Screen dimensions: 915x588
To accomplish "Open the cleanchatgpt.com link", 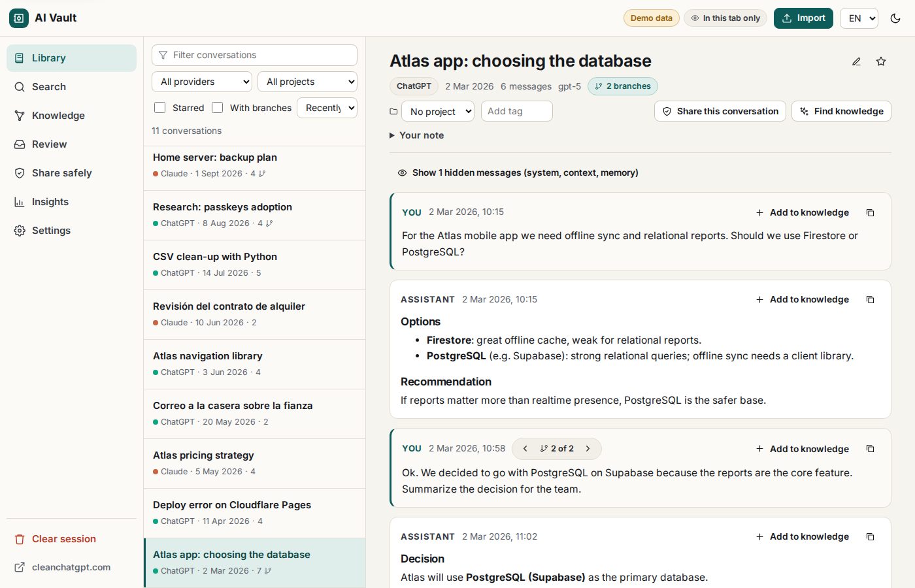I will (71, 567).
